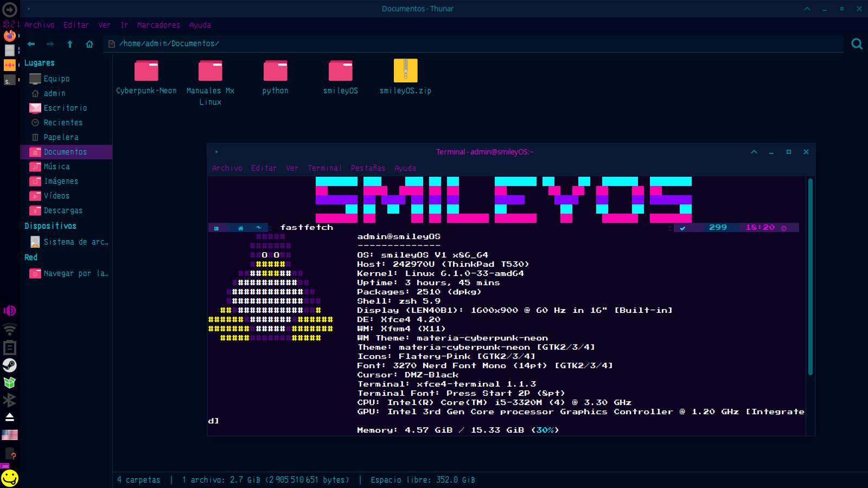The image size is (868, 488).
Task: Open the smiley face application menu
Action: click(10, 478)
